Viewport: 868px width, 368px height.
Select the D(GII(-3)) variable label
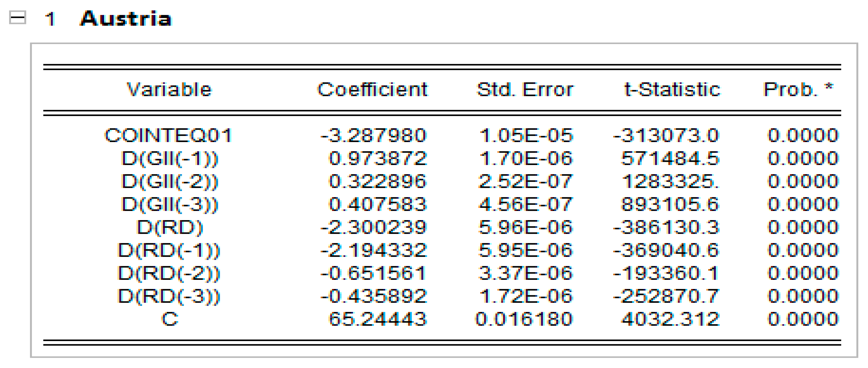click(170, 204)
